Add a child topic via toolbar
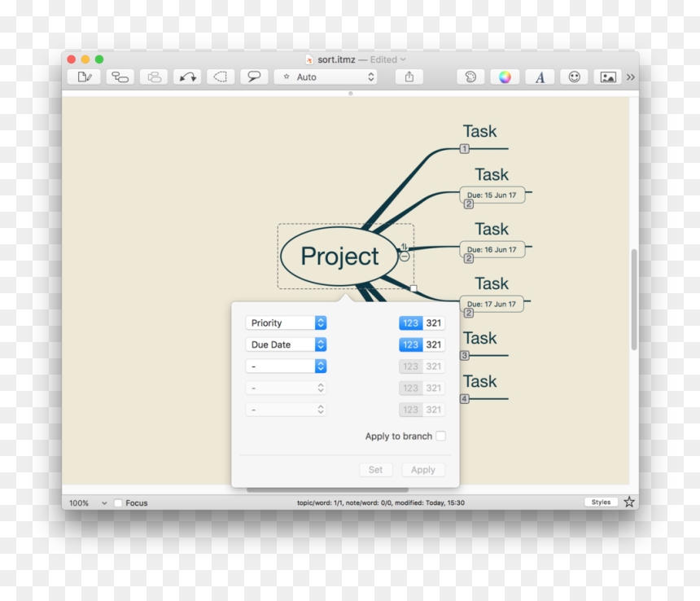Viewport: 700px width, 601px height. [120, 77]
